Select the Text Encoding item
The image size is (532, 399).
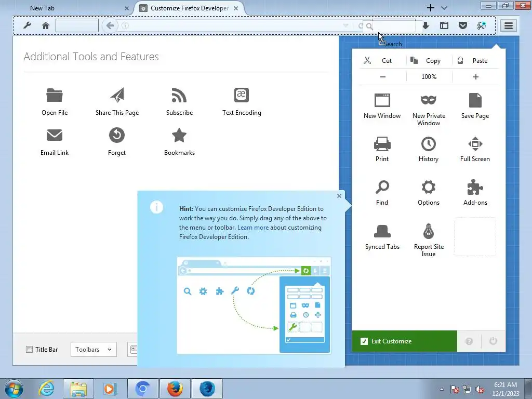pos(242,102)
